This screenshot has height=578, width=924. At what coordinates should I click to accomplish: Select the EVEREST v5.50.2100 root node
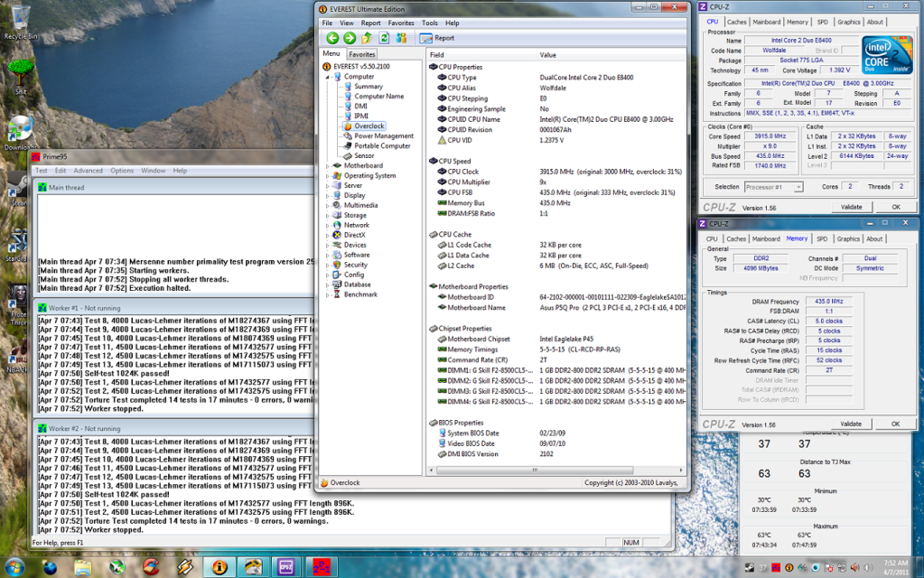361,67
